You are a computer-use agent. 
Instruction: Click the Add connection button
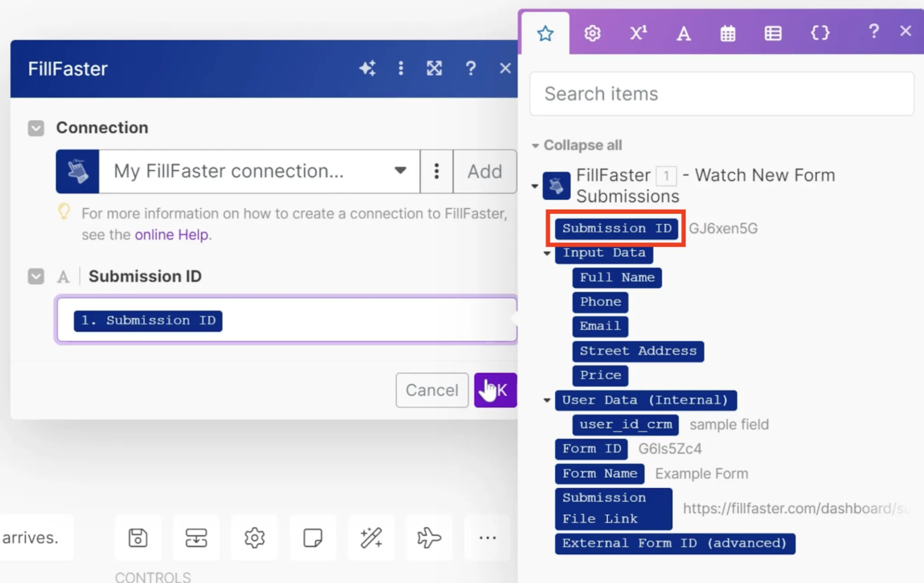click(485, 171)
